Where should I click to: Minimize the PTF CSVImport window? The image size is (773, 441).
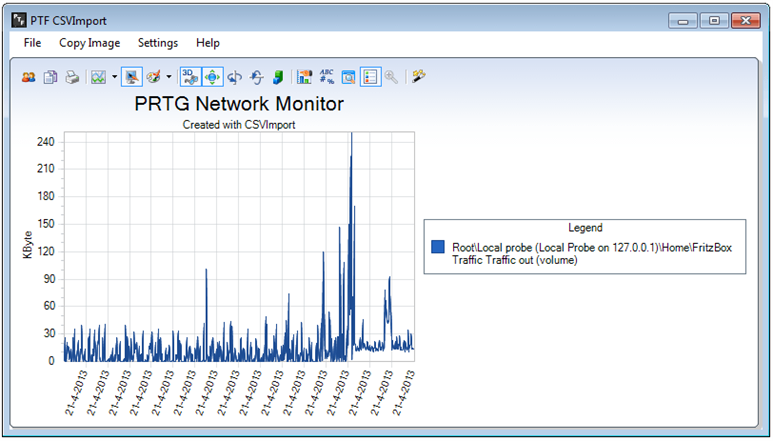(x=682, y=20)
